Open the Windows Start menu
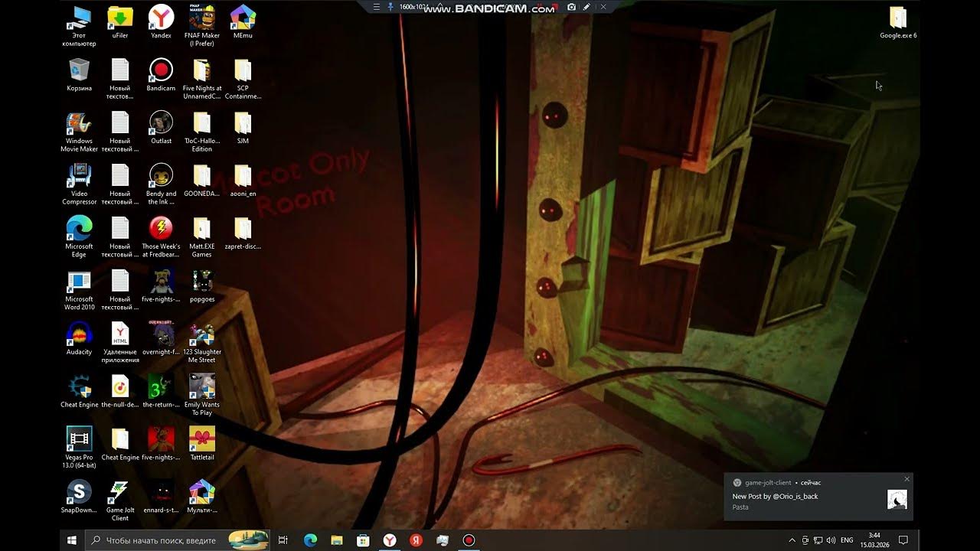This screenshot has height=551, width=980. [x=72, y=540]
